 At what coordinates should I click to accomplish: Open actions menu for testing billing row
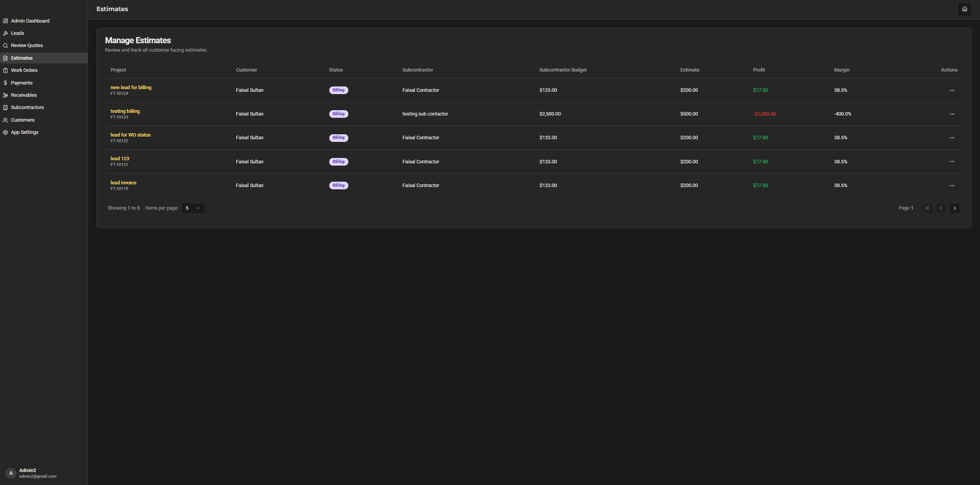(952, 114)
